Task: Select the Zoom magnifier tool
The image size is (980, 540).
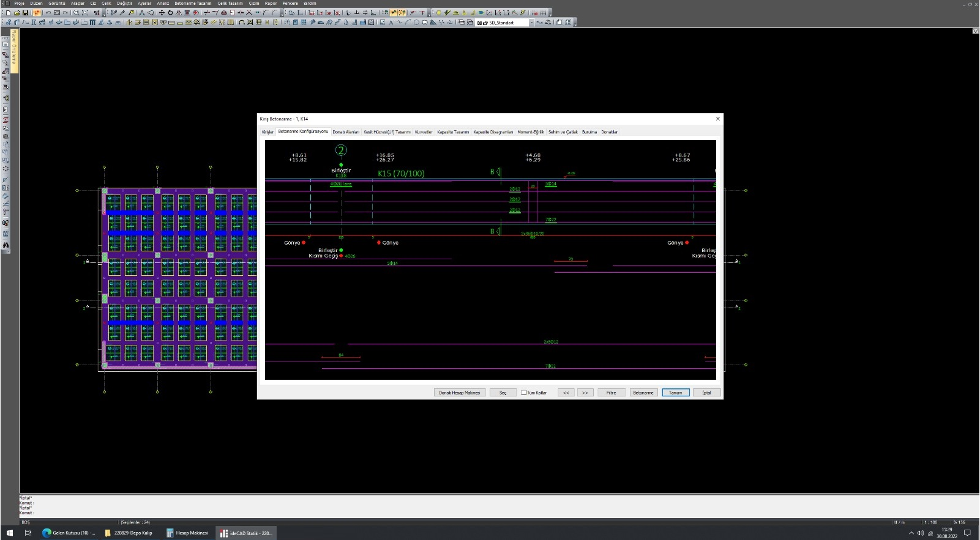Action: click(76, 13)
